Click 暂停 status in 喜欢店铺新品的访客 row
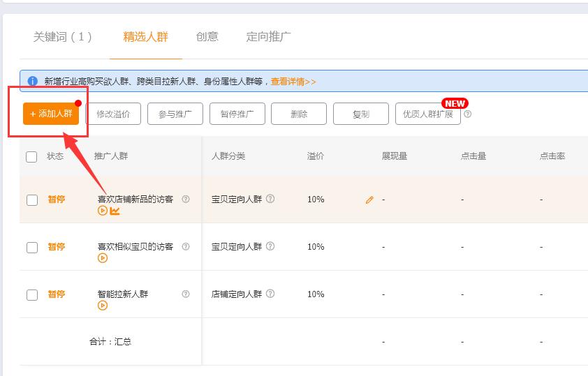This screenshot has width=588, height=376. tap(57, 200)
